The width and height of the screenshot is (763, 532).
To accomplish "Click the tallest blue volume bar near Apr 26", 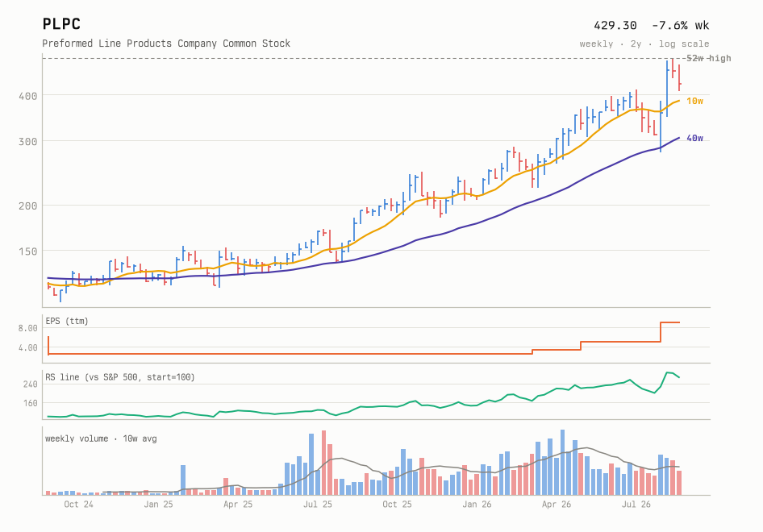I will click(x=562, y=463).
